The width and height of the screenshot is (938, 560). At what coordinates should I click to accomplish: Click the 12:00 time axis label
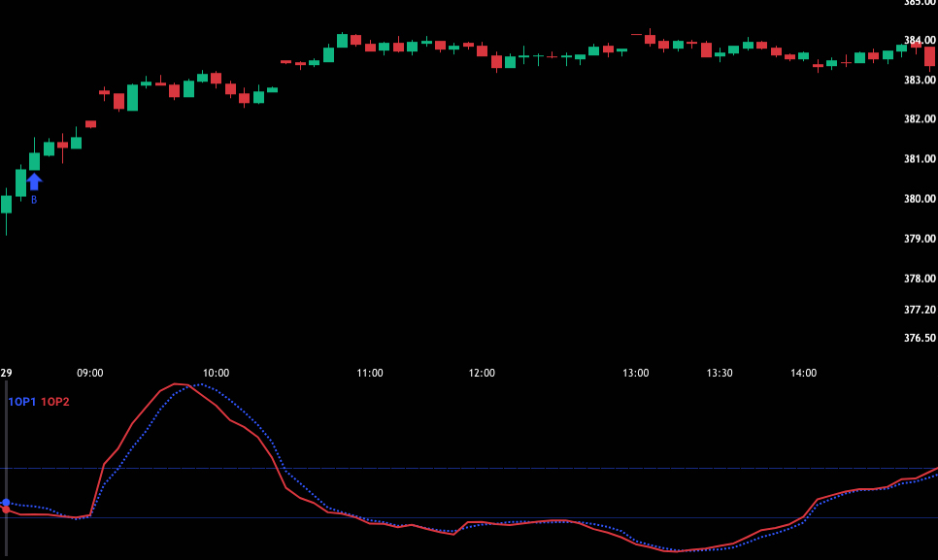tap(482, 373)
